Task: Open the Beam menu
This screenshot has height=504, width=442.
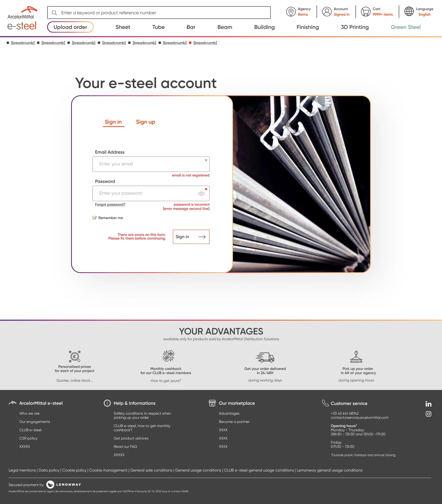Action: [x=225, y=27]
